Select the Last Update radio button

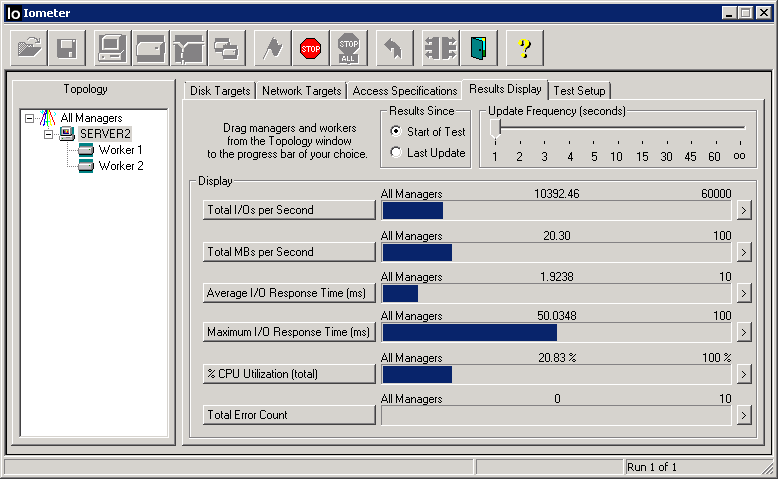pyautogui.click(x=396, y=153)
